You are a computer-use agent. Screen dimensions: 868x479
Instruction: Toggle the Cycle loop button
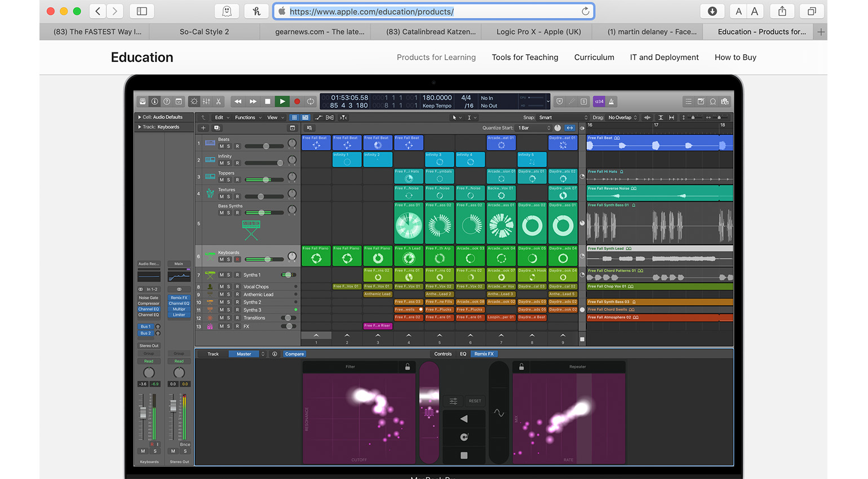(x=311, y=101)
